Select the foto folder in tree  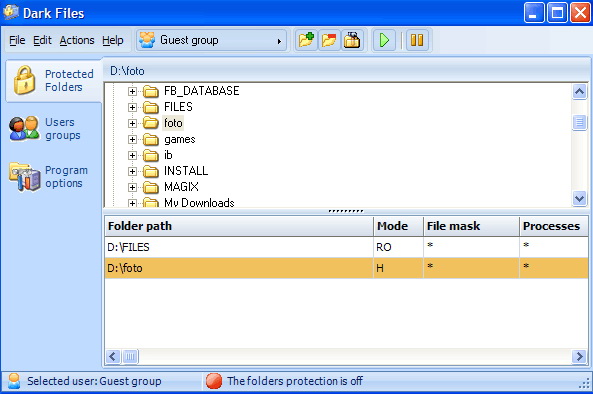click(x=173, y=123)
